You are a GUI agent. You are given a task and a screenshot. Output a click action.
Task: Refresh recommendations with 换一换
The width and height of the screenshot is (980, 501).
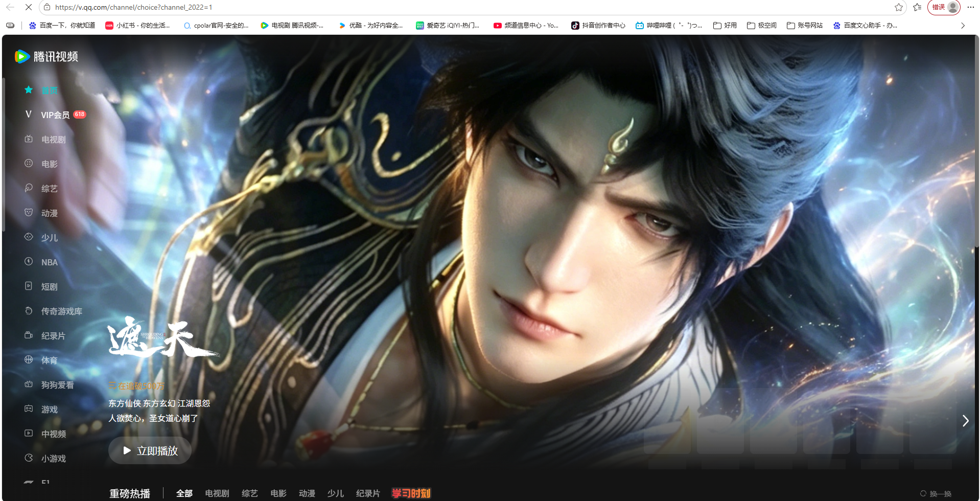click(936, 494)
